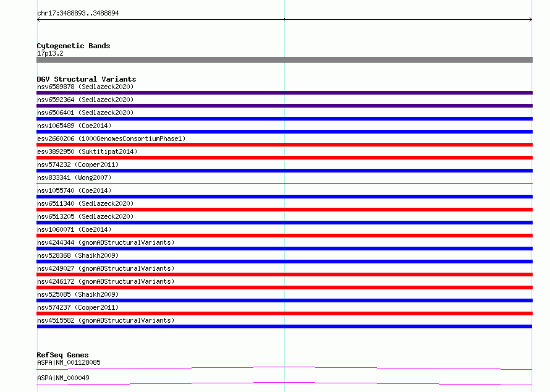Image resolution: width=550 pixels, height=392 pixels.
Task: Open variant nsv1055740 (Coe2014) label
Action: (x=74, y=190)
